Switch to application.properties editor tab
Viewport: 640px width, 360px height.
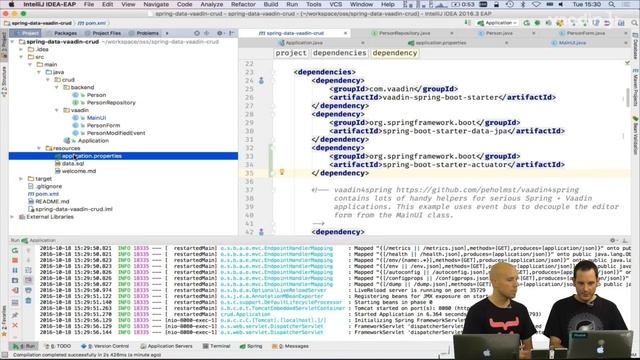point(440,43)
